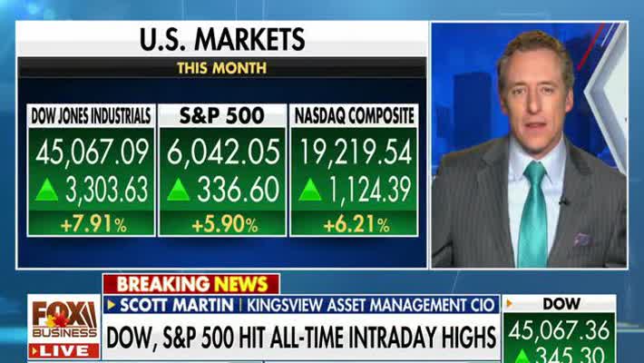This screenshot has width=644, height=363.
Task: Select the Nasdaq Composite panel header
Action: point(354,116)
